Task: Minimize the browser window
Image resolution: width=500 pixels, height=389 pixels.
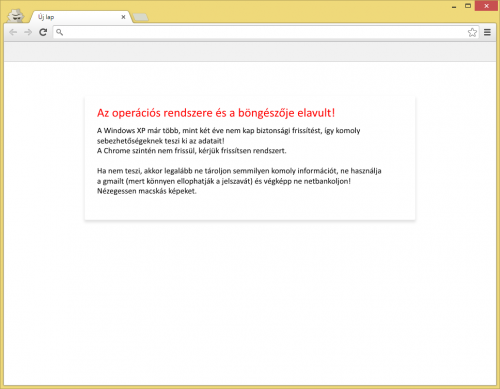Action: (454, 6)
